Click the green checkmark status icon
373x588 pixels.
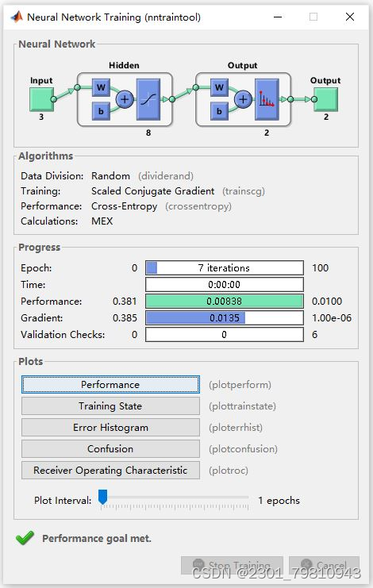pyautogui.click(x=25, y=538)
